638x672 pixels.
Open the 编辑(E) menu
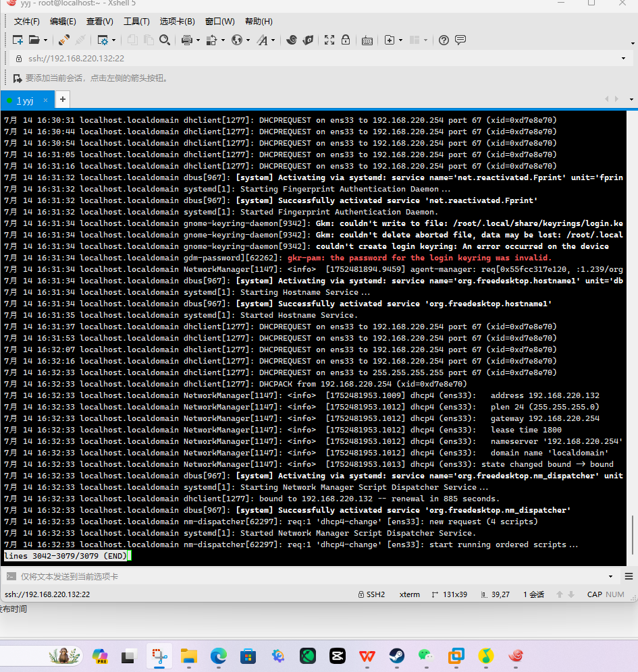point(63,22)
